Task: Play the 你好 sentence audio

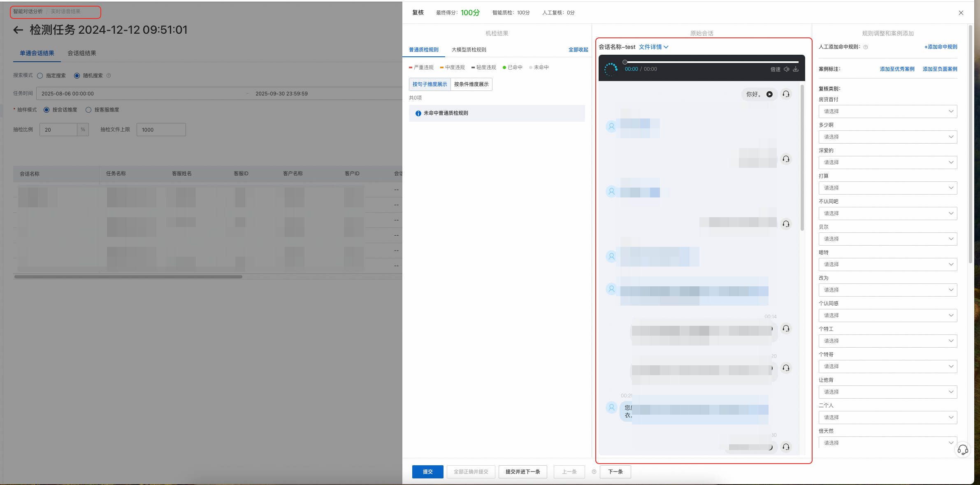Action: coord(769,94)
